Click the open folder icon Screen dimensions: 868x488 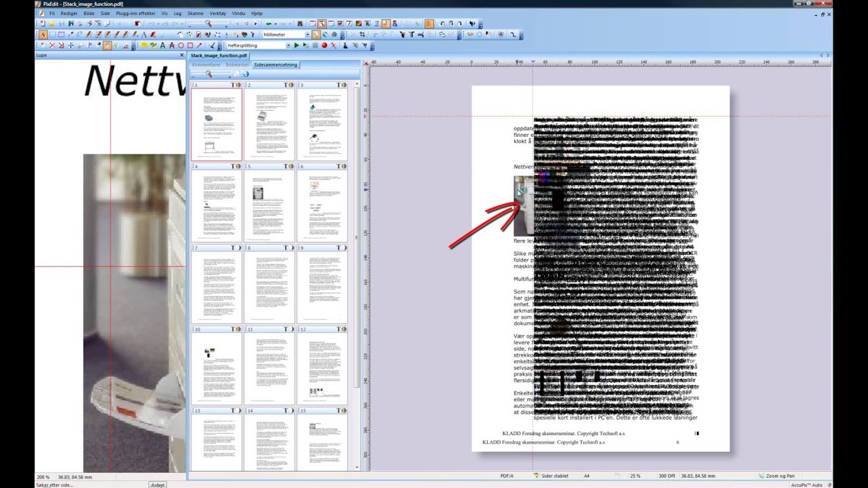point(52,23)
